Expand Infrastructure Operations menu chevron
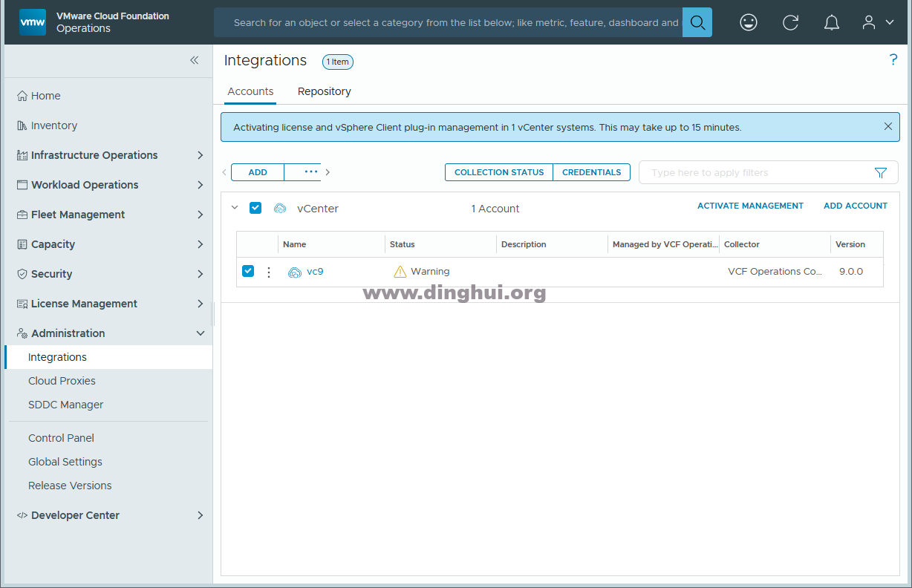This screenshot has width=912, height=588. pos(201,155)
